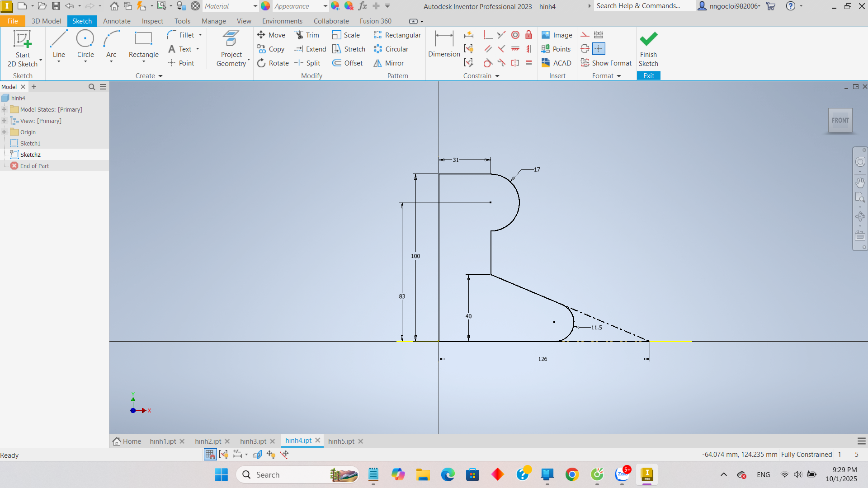Viewport: 868px width, 488px height.
Task: Open Chrome from the taskbar
Action: pyautogui.click(x=572, y=475)
